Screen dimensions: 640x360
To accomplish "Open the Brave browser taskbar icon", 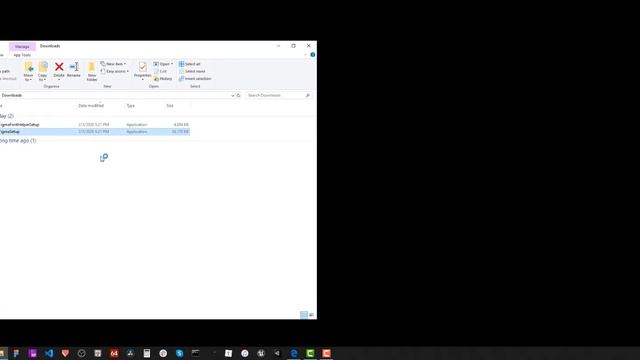I will point(65,353).
